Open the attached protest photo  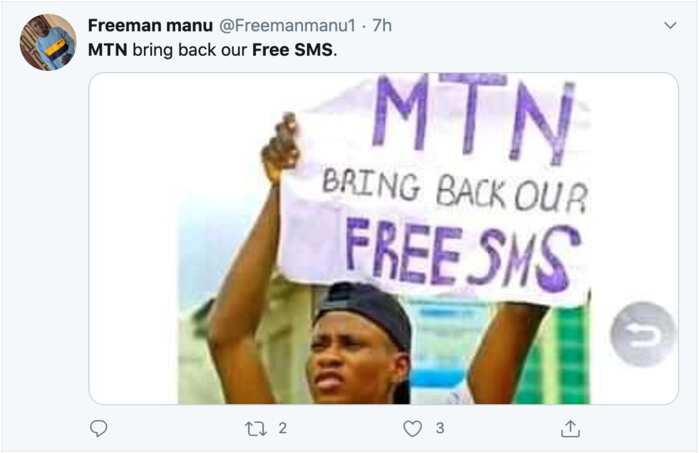tap(383, 239)
